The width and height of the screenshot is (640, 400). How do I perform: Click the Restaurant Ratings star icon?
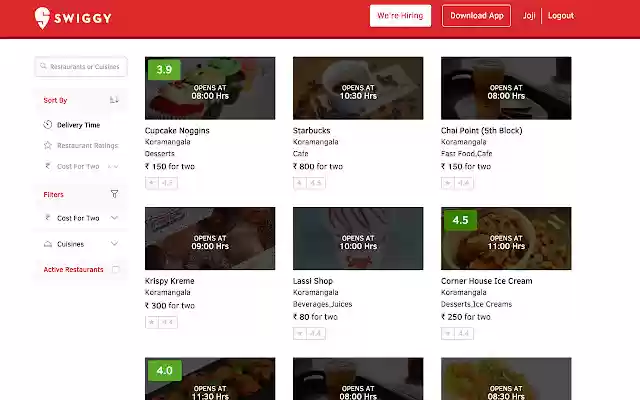48,145
